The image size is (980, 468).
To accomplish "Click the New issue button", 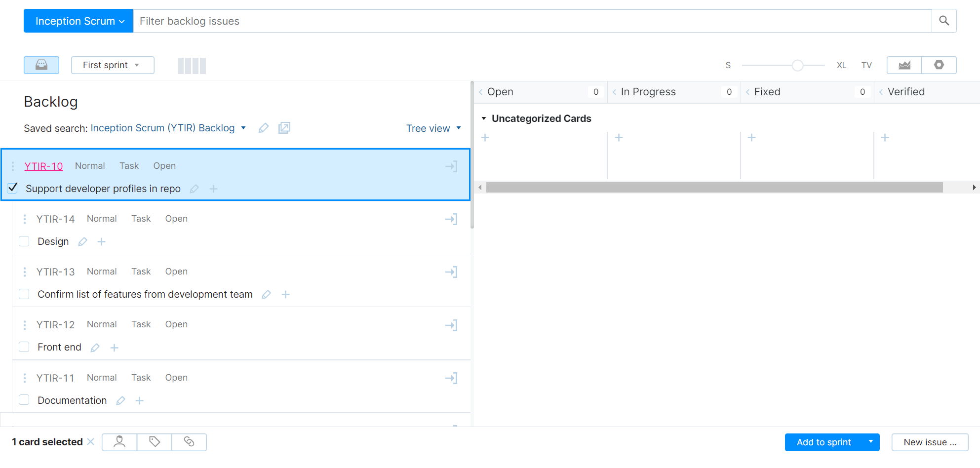I will tap(930, 442).
